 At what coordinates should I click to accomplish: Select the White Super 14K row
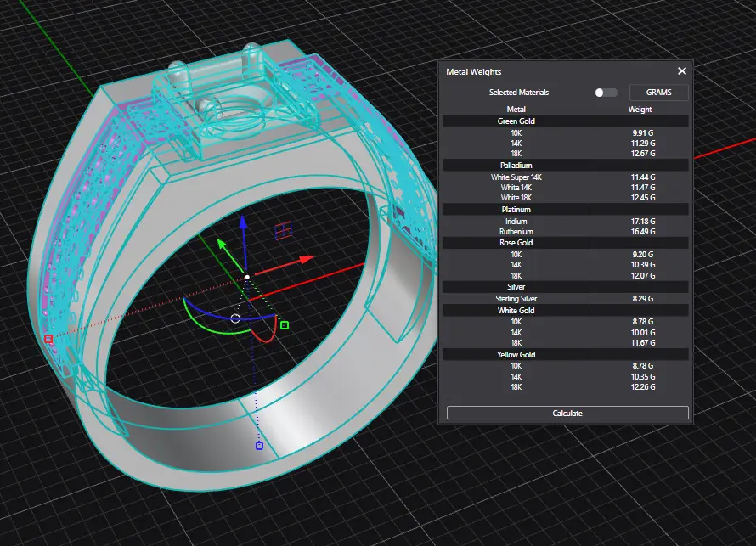[516, 177]
